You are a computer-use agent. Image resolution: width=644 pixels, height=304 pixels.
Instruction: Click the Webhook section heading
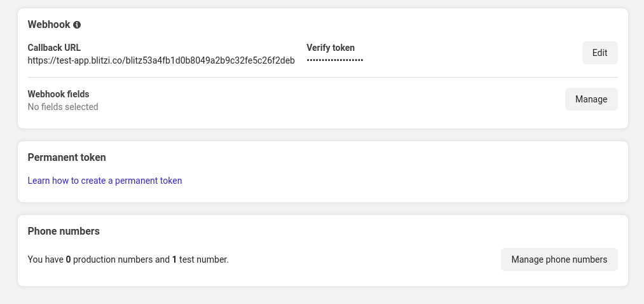(x=48, y=25)
